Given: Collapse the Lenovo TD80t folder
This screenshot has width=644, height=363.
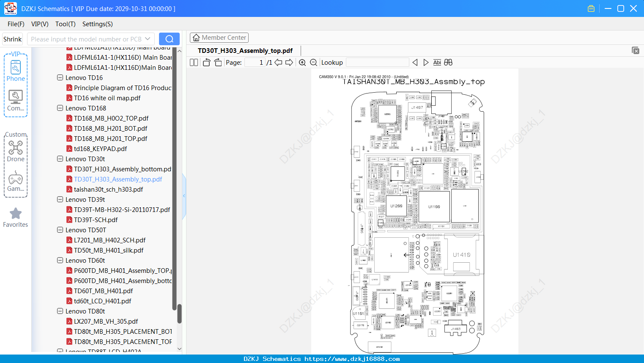Looking at the screenshot, I should click(60, 311).
